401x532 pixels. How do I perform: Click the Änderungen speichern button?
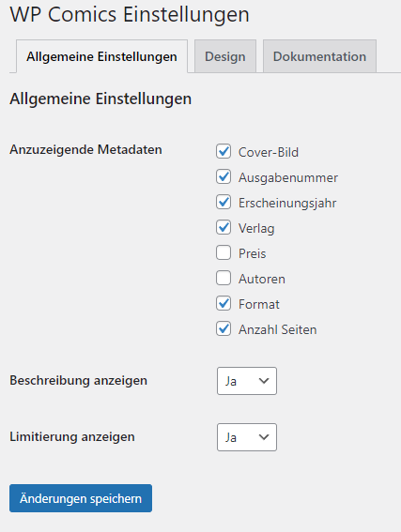[x=81, y=498]
